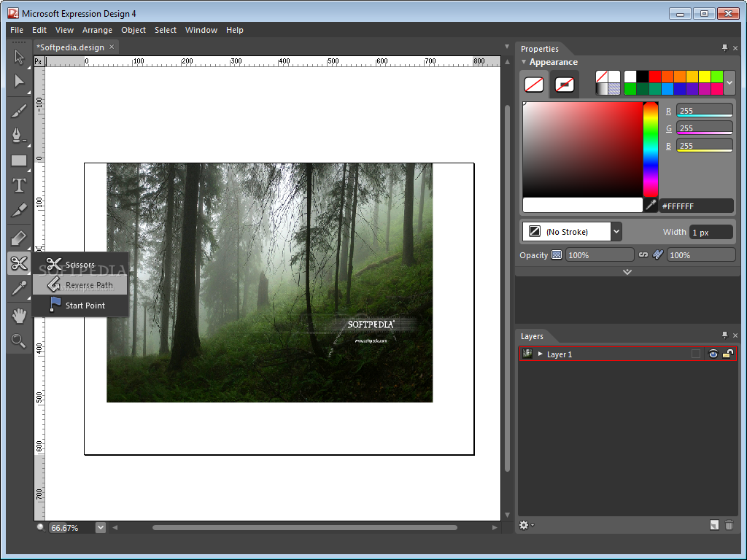Open the Select menu
The image size is (747, 560).
click(166, 30)
